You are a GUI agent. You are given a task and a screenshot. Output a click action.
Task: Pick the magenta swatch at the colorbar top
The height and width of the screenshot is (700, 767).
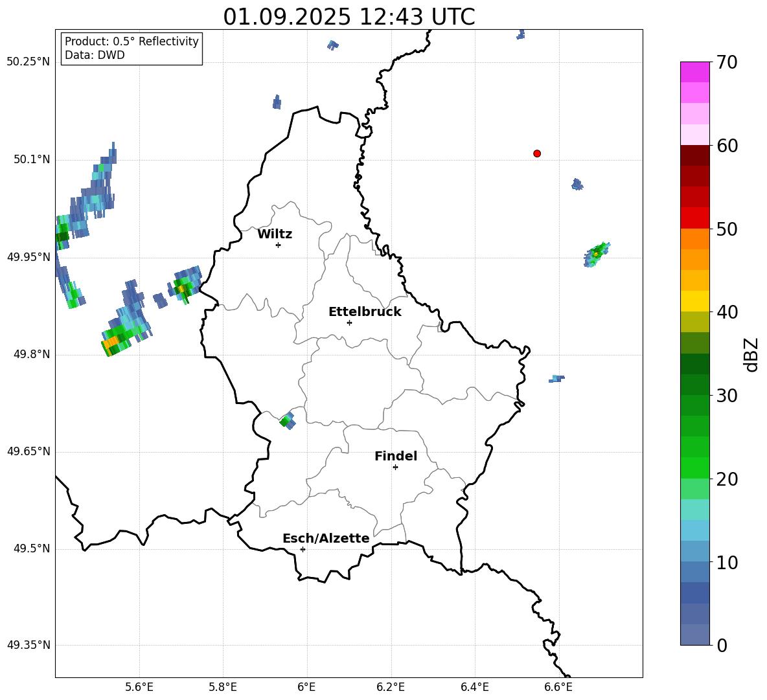(694, 72)
